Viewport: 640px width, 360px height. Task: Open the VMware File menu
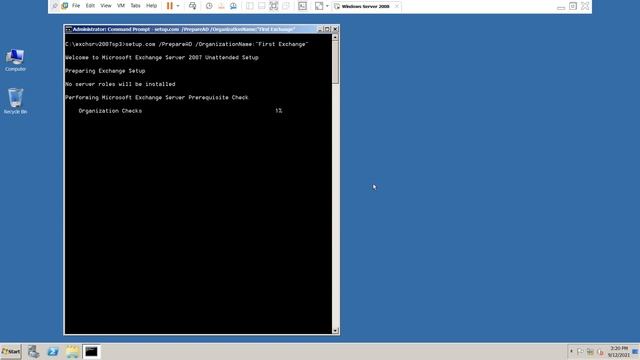(x=76, y=6)
